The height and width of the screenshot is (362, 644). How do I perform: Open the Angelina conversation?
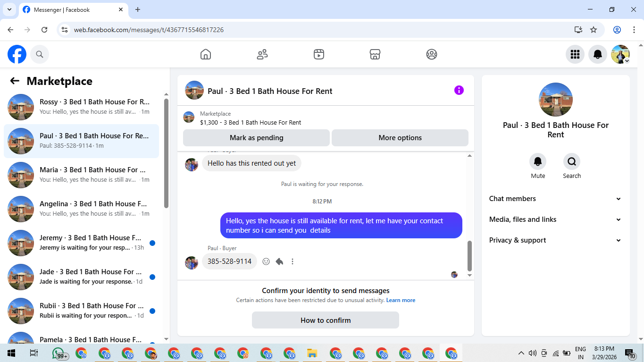click(x=81, y=209)
